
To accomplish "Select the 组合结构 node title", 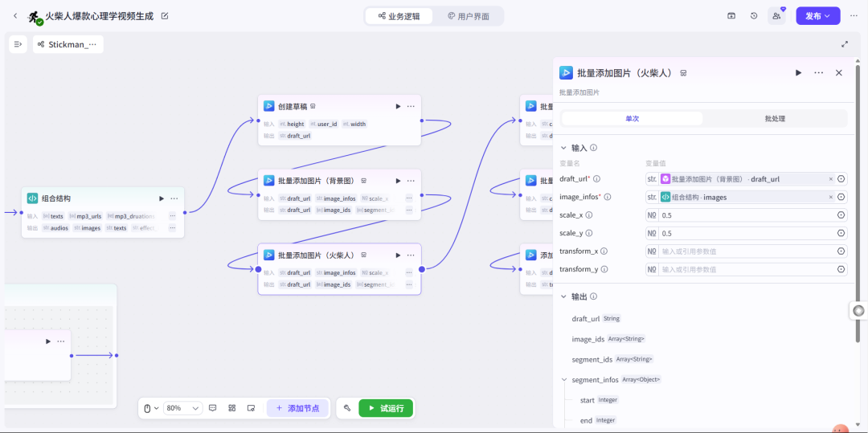I will (56, 198).
